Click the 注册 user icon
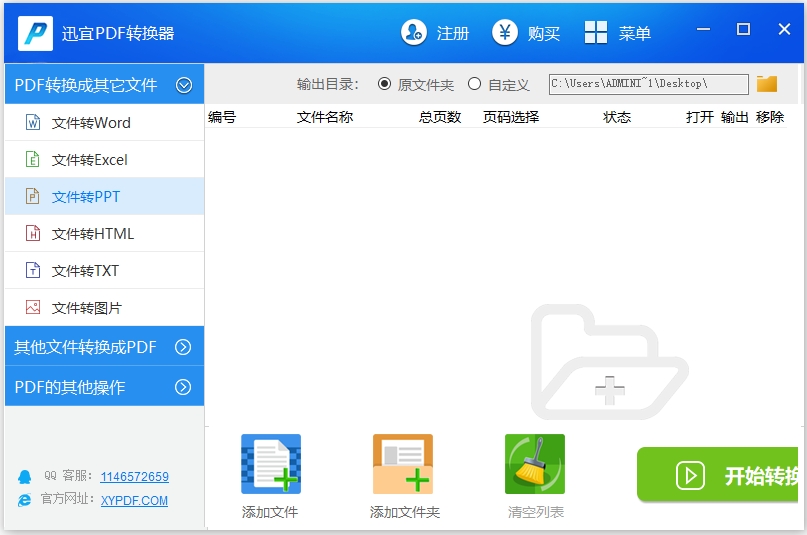The width and height of the screenshot is (807, 535). pyautogui.click(x=414, y=33)
